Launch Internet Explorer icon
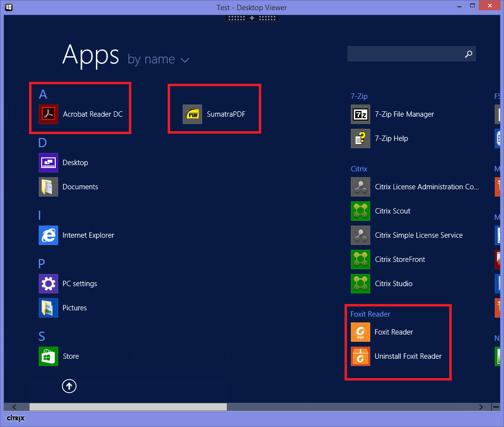 (x=48, y=235)
